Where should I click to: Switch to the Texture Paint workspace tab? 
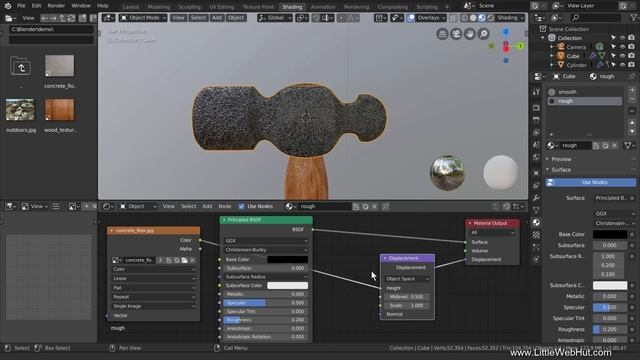point(258,7)
